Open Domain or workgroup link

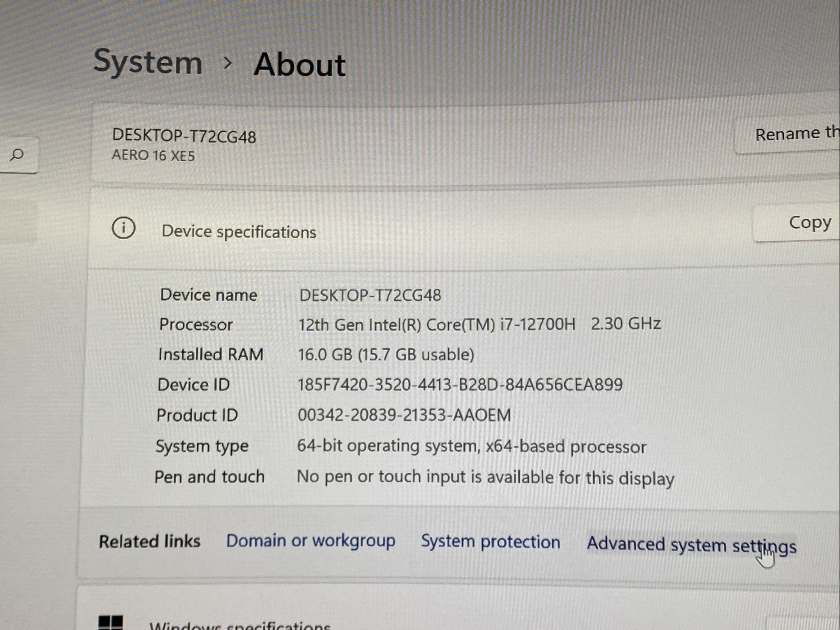[310, 541]
